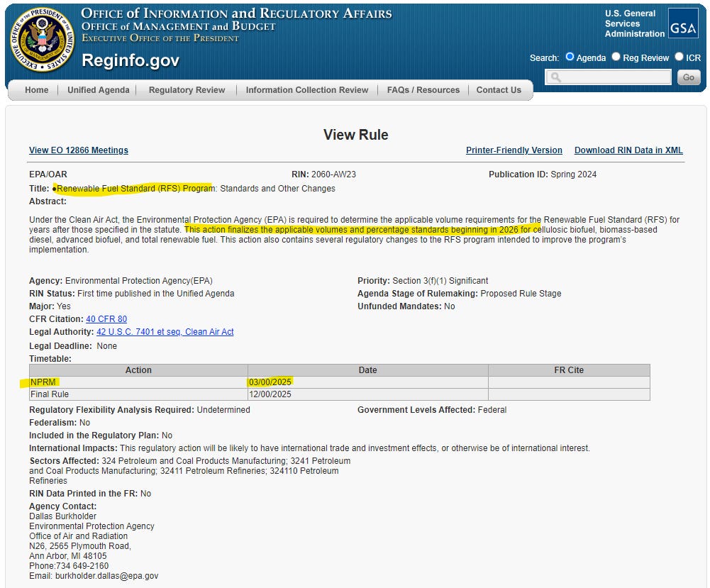
Task: Click the Office of Information and Regulatory Affairs heading
Action: point(236,13)
